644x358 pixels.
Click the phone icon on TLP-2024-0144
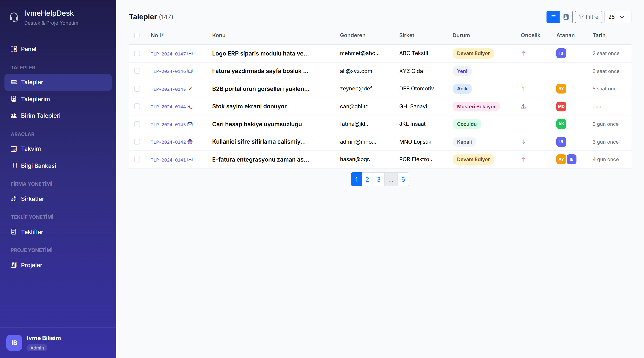coord(190,106)
